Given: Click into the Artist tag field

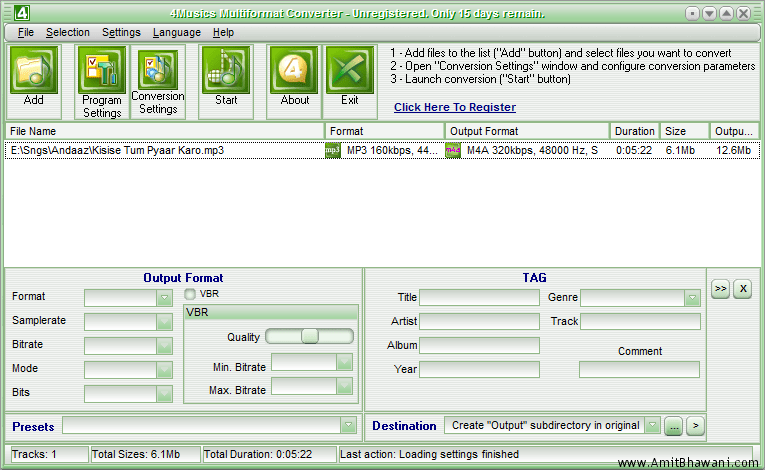Looking at the screenshot, I should 480,321.
